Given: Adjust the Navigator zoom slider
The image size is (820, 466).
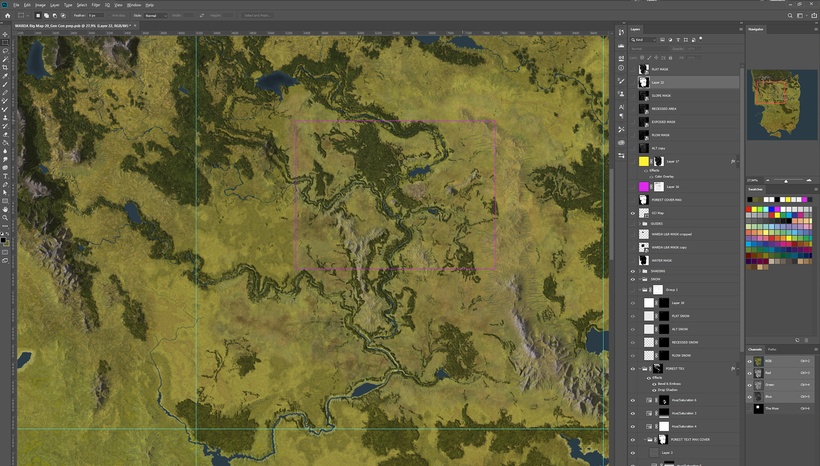Looking at the screenshot, I should [786, 181].
